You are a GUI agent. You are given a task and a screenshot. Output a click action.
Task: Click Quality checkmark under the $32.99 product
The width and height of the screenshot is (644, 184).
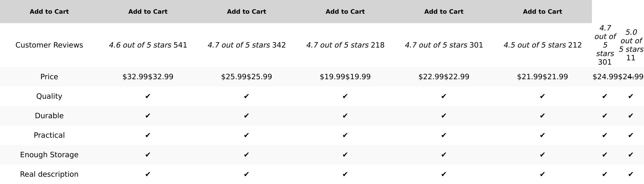click(148, 96)
